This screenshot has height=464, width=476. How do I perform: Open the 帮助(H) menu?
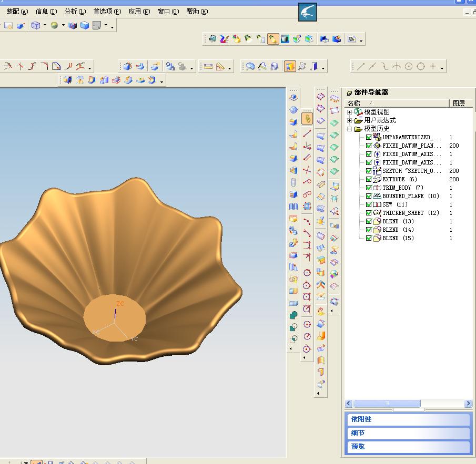tap(197, 12)
